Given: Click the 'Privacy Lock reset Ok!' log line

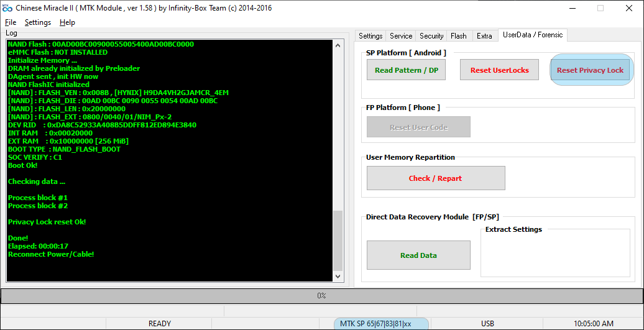Looking at the screenshot, I should coord(47,222).
